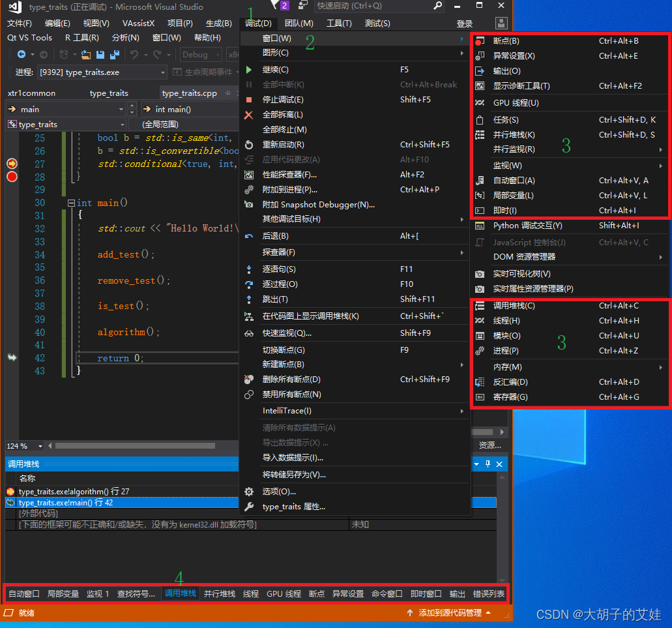The height and width of the screenshot is (628, 672).
Task: Click the 删除所有断点 icon
Action: click(x=248, y=380)
